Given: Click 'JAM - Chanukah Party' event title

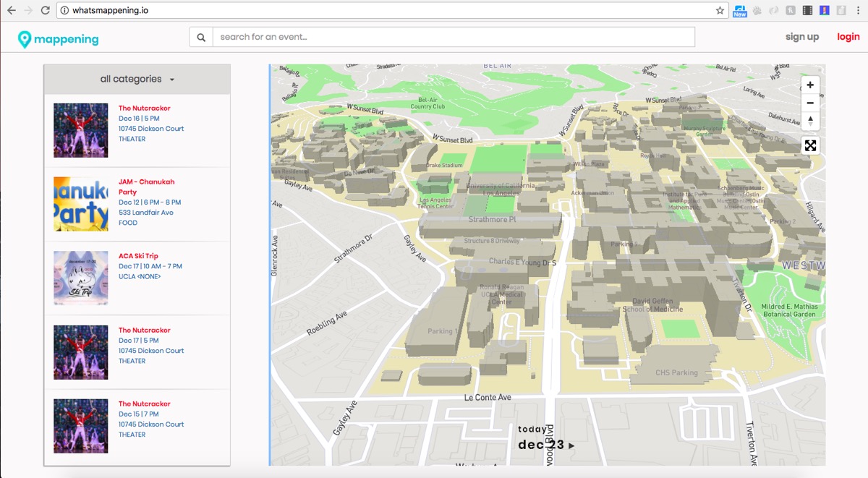Looking at the screenshot, I should (x=146, y=187).
